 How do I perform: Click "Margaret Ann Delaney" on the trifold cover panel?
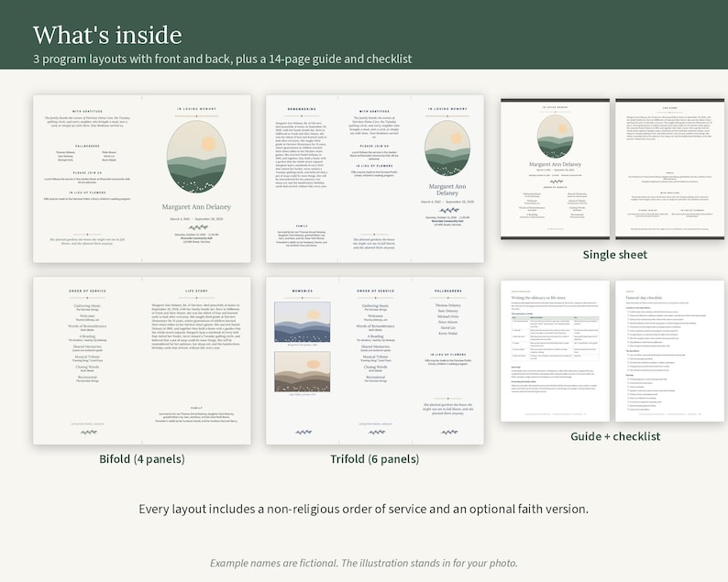tap(447, 190)
